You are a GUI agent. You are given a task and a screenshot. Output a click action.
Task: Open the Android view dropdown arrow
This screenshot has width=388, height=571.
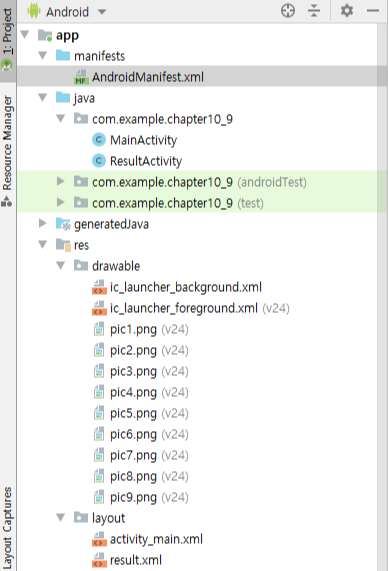pyautogui.click(x=102, y=12)
